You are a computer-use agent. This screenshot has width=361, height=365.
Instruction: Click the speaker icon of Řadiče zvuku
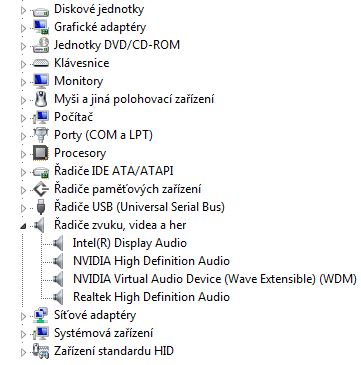pyautogui.click(x=40, y=226)
